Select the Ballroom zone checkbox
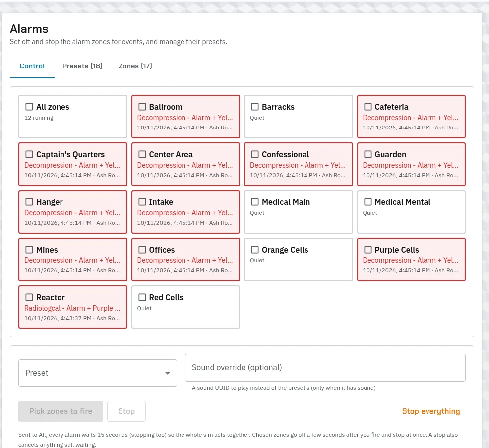This screenshot has height=448, width=489. click(142, 107)
